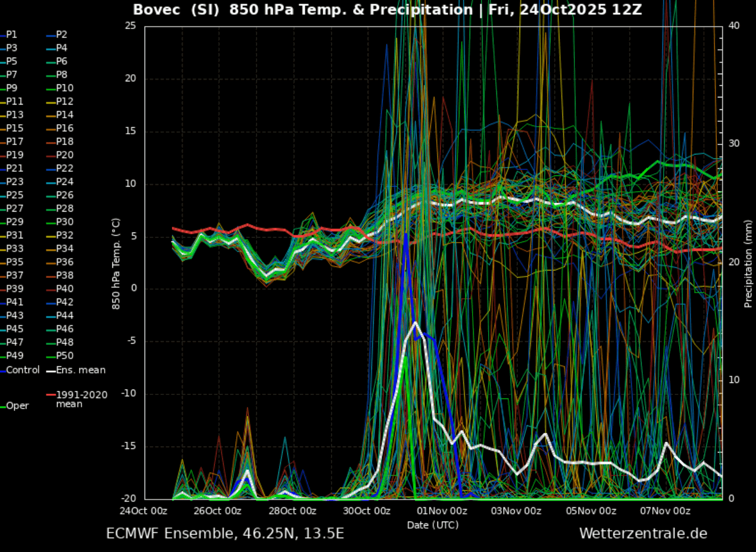Image resolution: width=756 pixels, height=552 pixels.
Task: Select the 07Nov 00z tick on the date axis
Action: 666,511
